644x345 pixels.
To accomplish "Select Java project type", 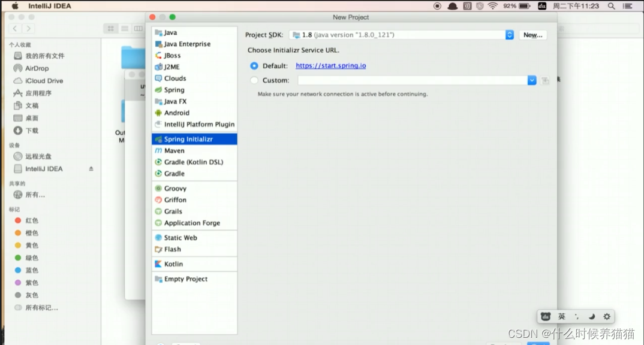I will pos(194,32).
